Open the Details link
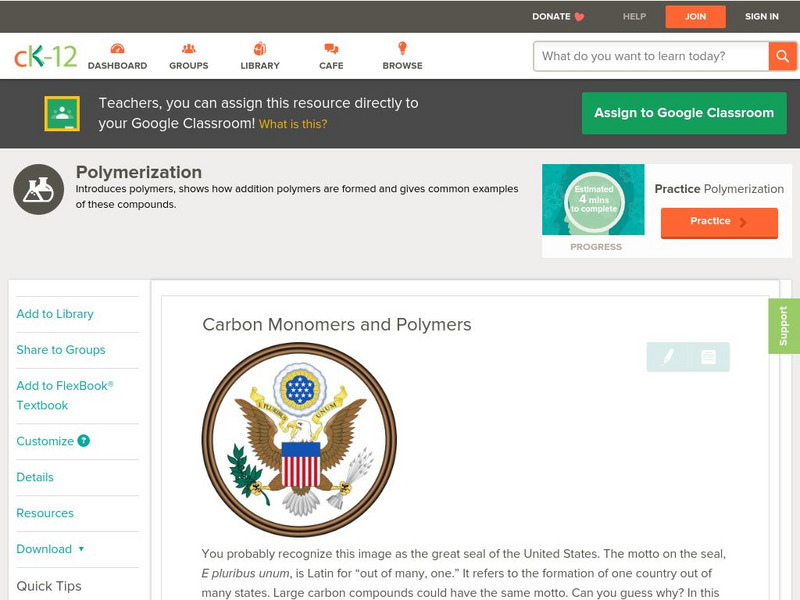The height and width of the screenshot is (600, 800). click(35, 477)
